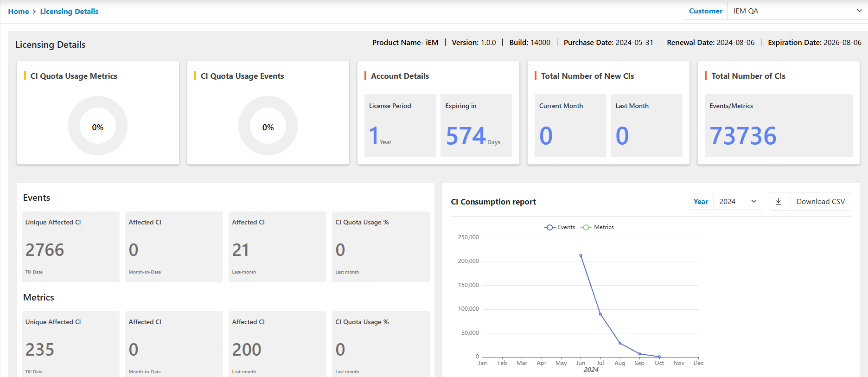Click the Customer dropdown chevron arrow
The width and height of the screenshot is (868, 377).
pos(859,11)
